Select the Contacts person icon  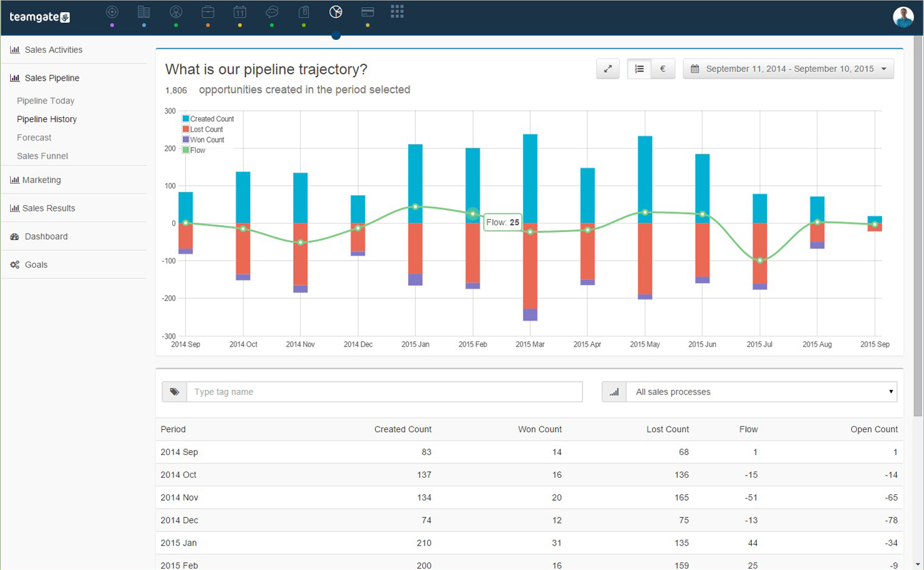(x=176, y=11)
